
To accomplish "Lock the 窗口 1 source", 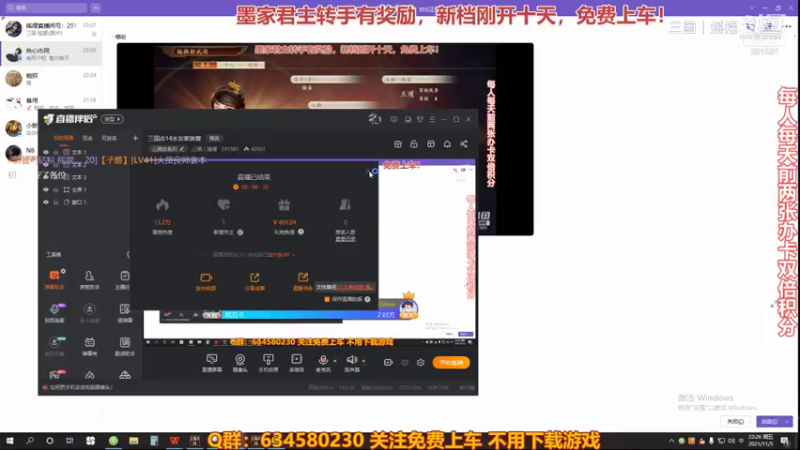I will [x=56, y=202].
